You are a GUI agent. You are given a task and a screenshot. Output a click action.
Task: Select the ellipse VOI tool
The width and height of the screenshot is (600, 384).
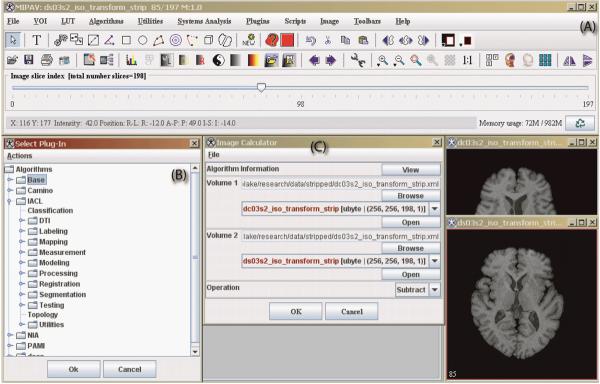143,40
